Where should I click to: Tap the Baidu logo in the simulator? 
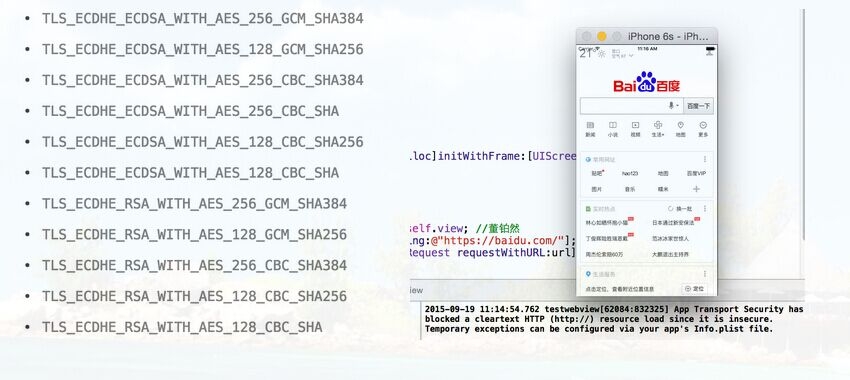(646, 82)
